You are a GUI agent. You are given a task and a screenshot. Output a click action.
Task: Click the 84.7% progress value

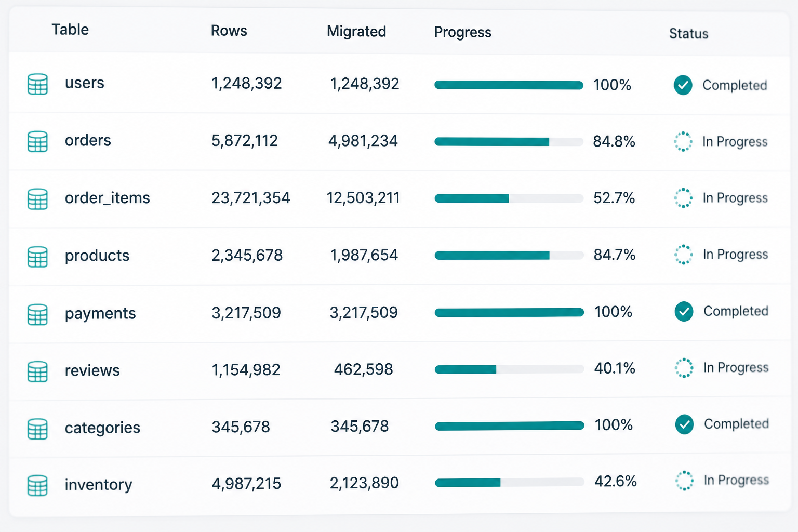pos(615,255)
